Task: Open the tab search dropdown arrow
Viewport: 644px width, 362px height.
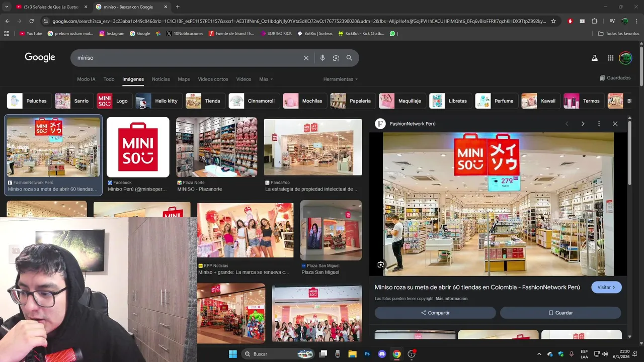Action: [x=6, y=7]
